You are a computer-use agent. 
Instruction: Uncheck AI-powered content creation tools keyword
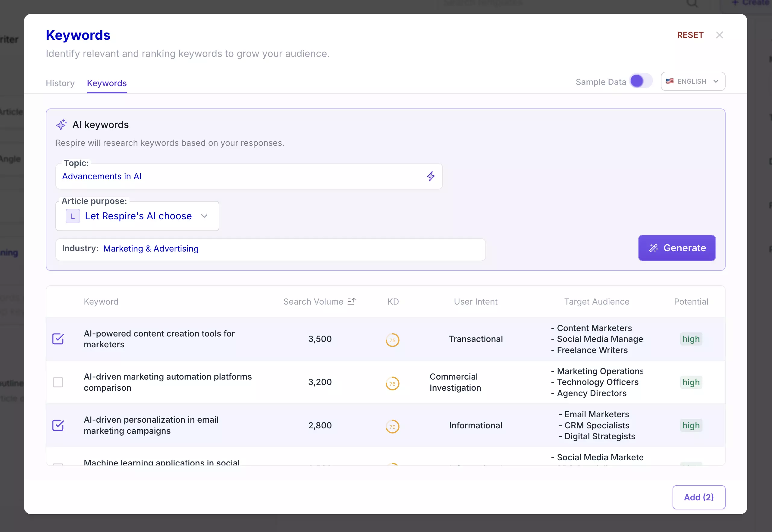[x=58, y=339]
